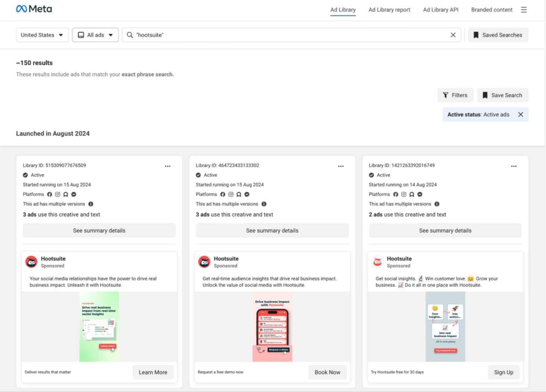Click the magnifying glass search icon
Viewport: 546px width, 392px height.
pos(130,35)
